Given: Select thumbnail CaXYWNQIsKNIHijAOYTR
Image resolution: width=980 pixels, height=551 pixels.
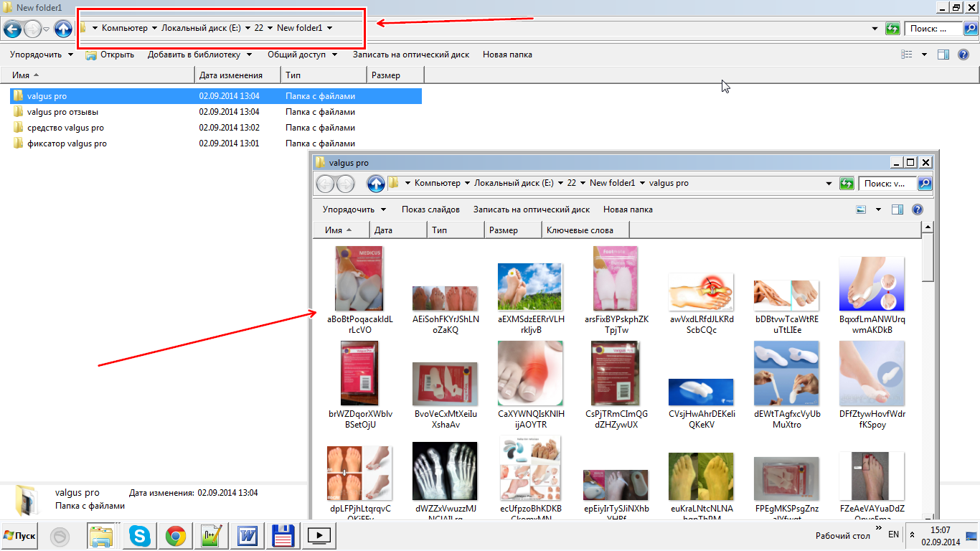Looking at the screenshot, I should point(529,385).
